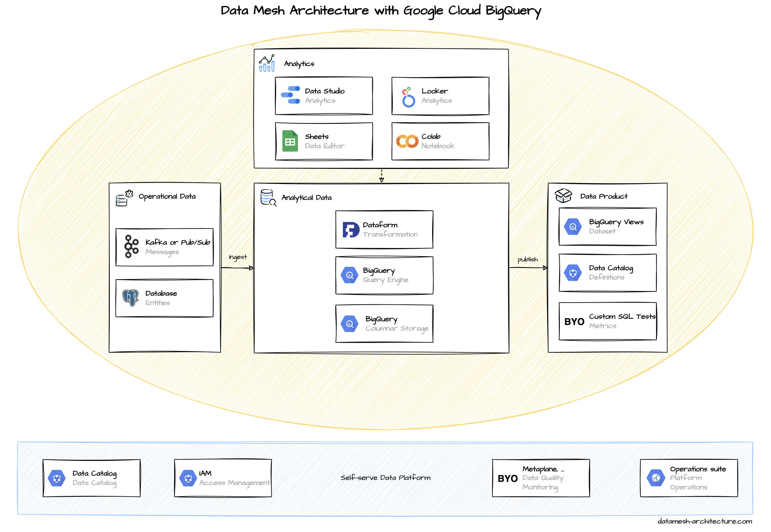
Task: Select the Looker title text
Action: pyautogui.click(x=435, y=91)
